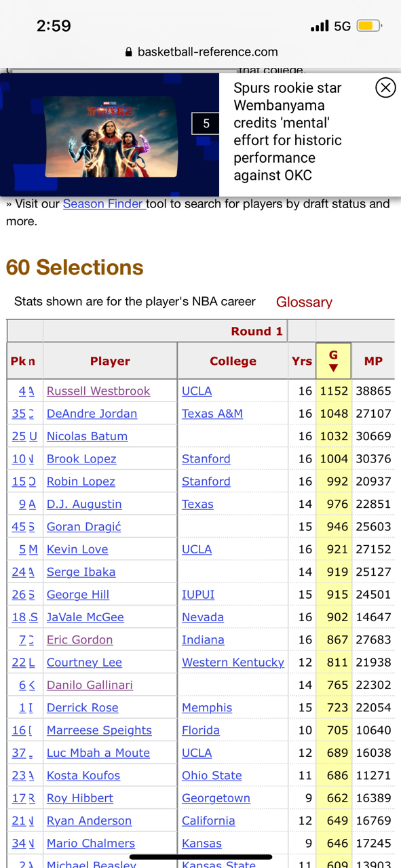Sort table by MP column header
401x868 pixels.
pos(373,361)
